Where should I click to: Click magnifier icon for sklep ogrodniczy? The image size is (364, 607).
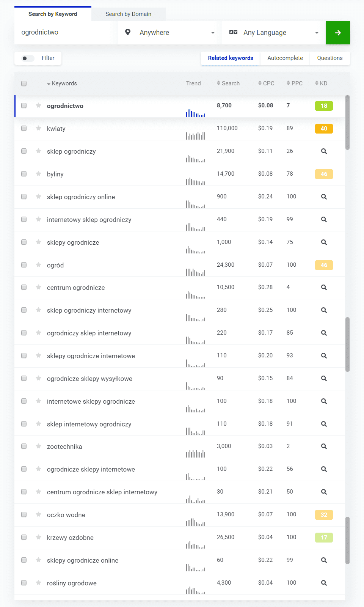point(324,151)
